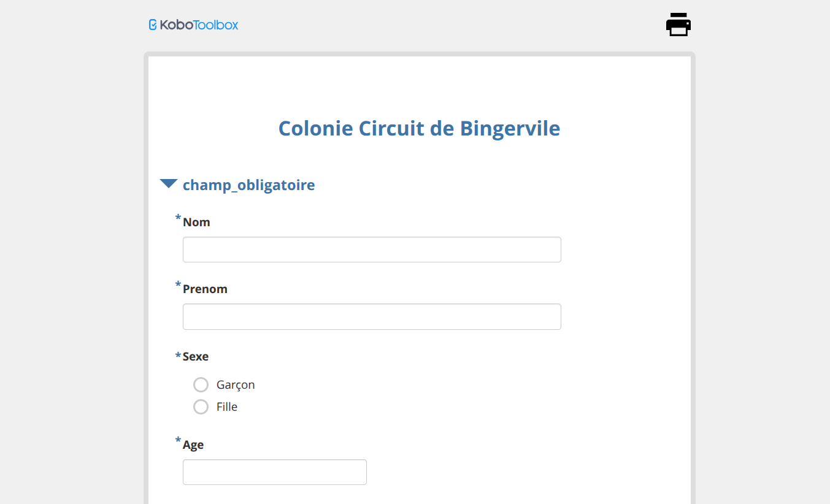Click the Sexe question label
The height and width of the screenshot is (504, 830).
point(196,357)
